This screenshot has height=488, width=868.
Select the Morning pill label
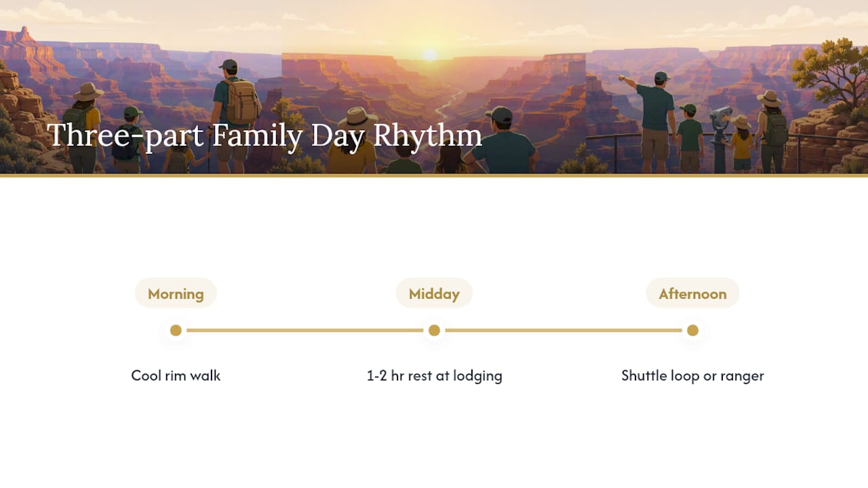click(176, 293)
